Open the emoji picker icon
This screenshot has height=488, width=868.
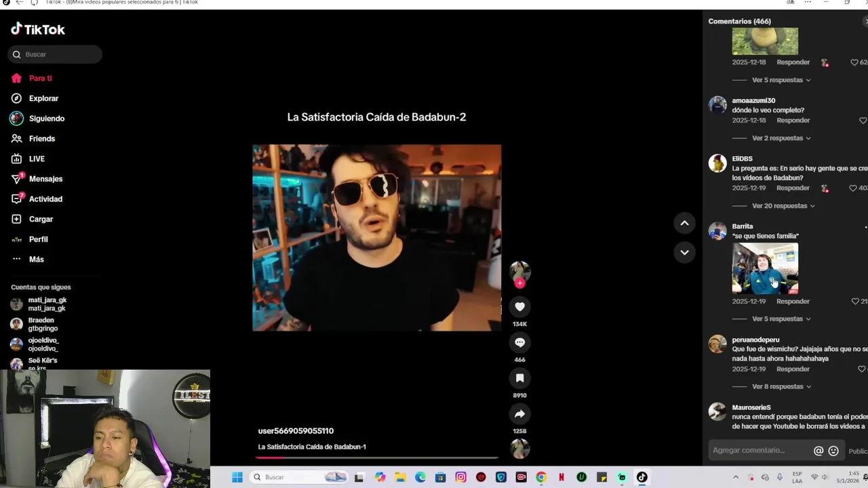point(833,451)
